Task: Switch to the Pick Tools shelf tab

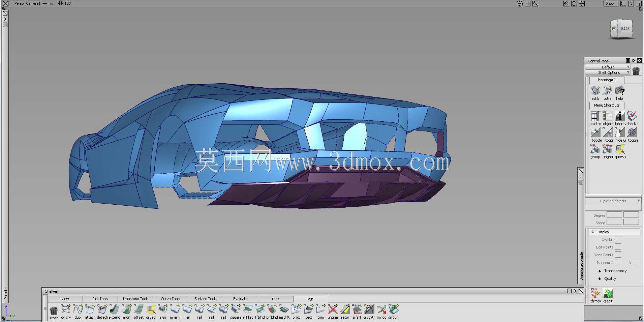Action: 100,299
